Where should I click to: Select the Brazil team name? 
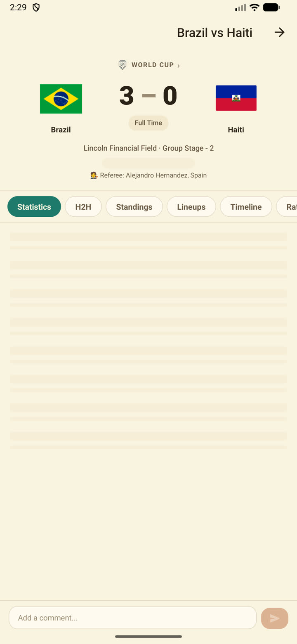61,130
